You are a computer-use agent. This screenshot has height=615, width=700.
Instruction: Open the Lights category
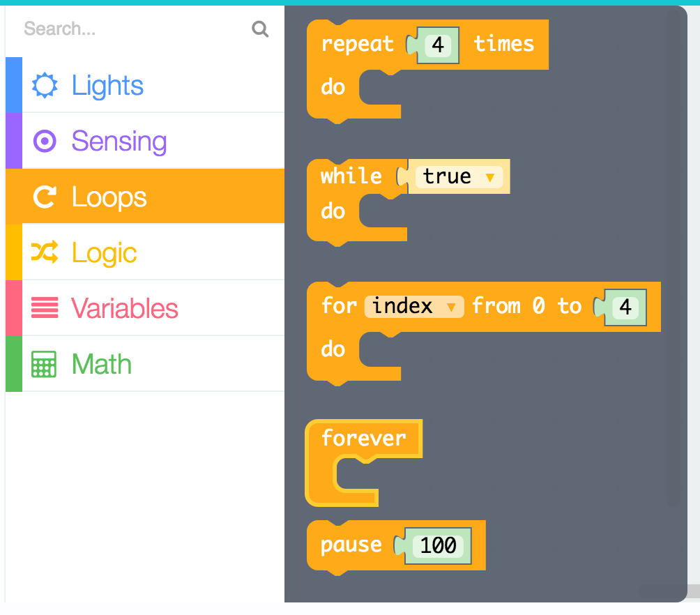click(108, 86)
